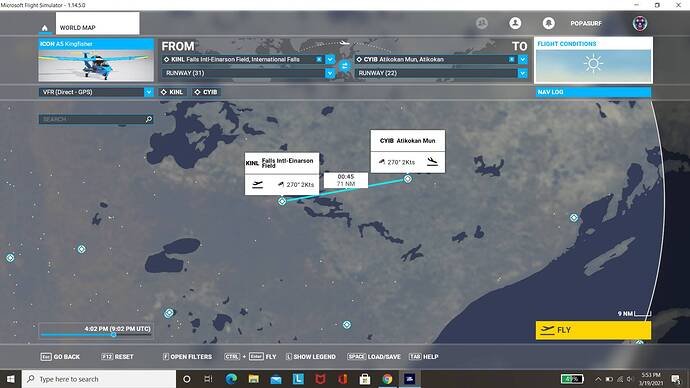The height and width of the screenshot is (388, 690).
Task: Click the yellow FLY button
Action: pyautogui.click(x=593, y=330)
